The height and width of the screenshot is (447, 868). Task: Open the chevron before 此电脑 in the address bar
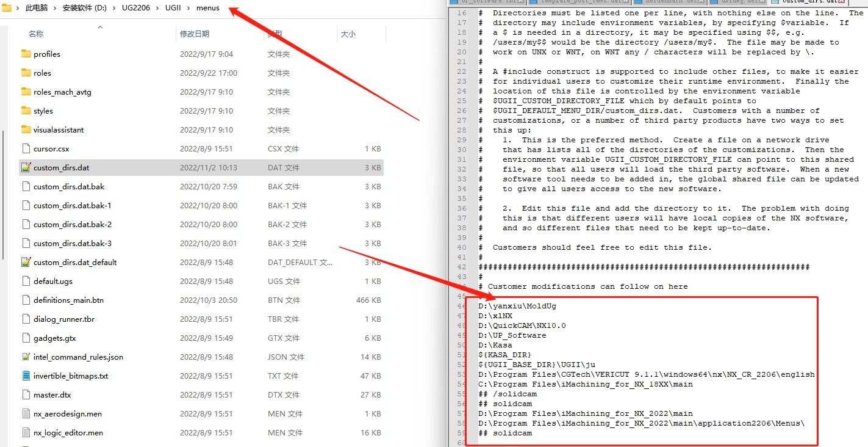pyautogui.click(x=18, y=8)
